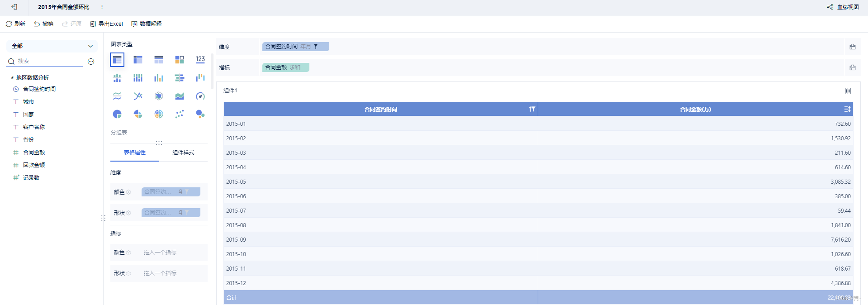Viewport: 868px width, 305px height.
Task: Select the scatter plot chart type
Action: point(180,114)
